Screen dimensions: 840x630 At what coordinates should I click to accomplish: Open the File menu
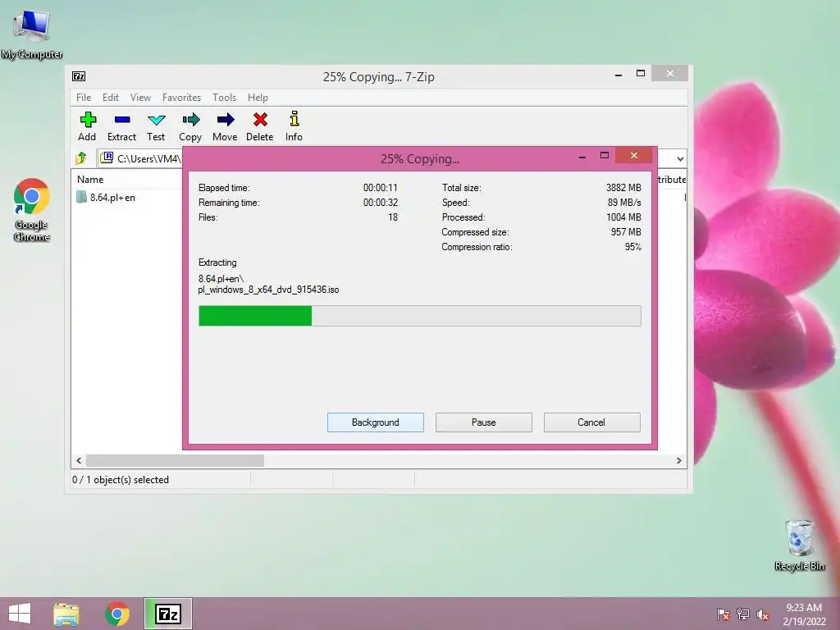coord(84,98)
